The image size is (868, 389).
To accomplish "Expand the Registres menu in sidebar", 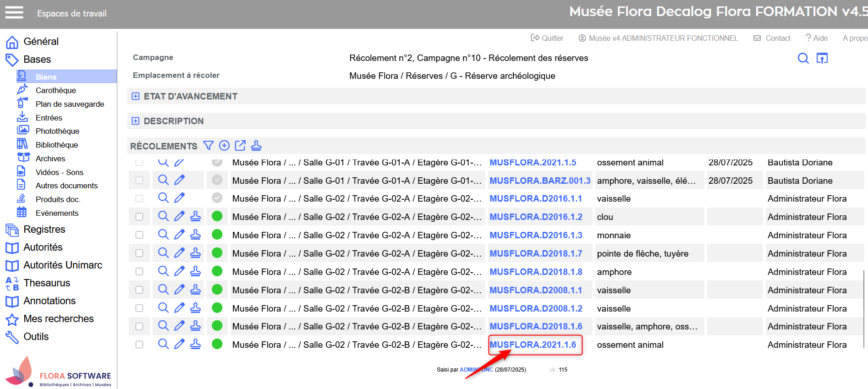I will tap(44, 229).
